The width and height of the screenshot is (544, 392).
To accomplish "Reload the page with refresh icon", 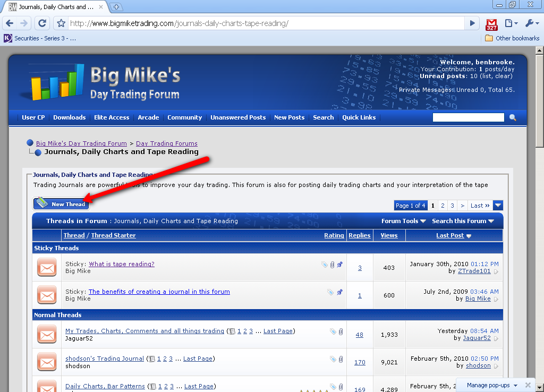I will [x=42, y=23].
